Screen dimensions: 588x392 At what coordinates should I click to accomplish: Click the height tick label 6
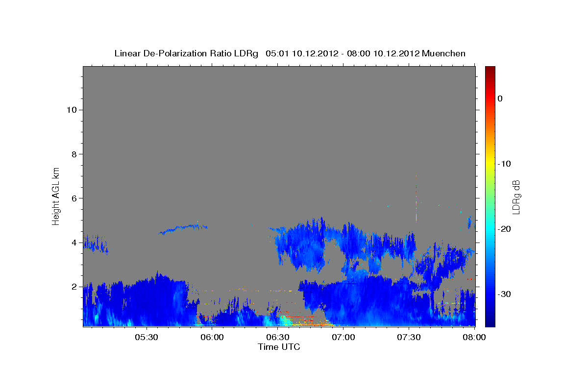click(x=74, y=198)
